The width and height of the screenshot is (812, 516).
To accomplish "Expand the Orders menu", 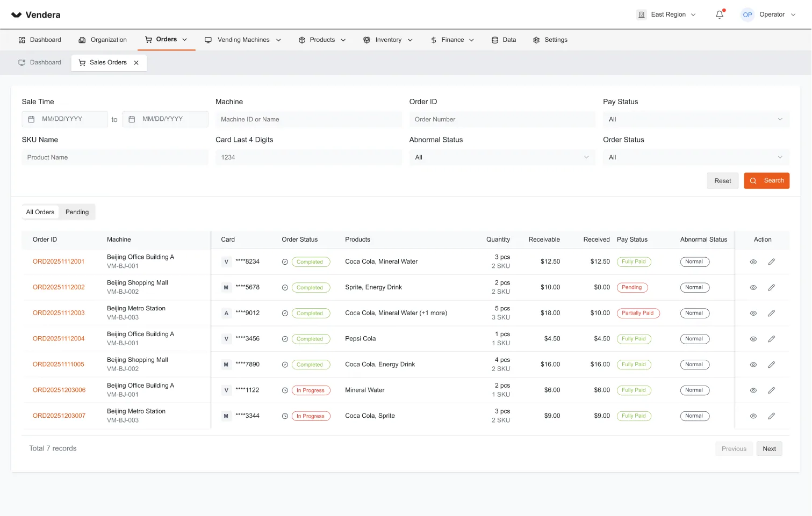I will pyautogui.click(x=166, y=40).
